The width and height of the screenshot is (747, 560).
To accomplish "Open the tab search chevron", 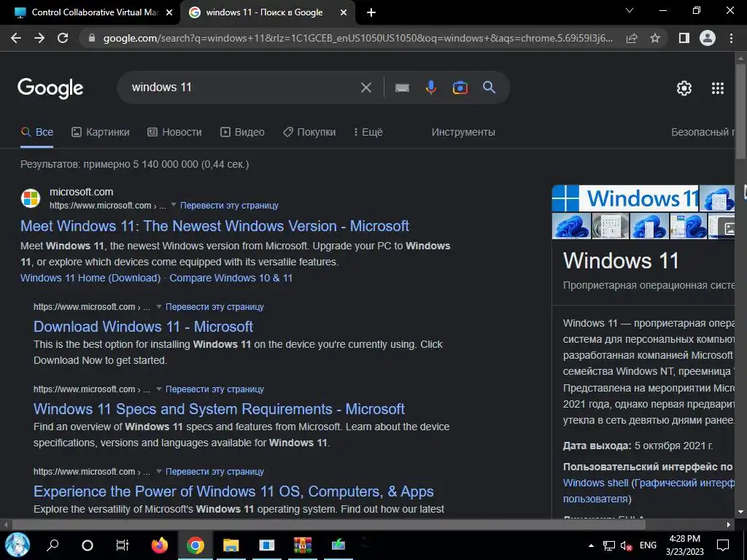I will coord(630,10).
